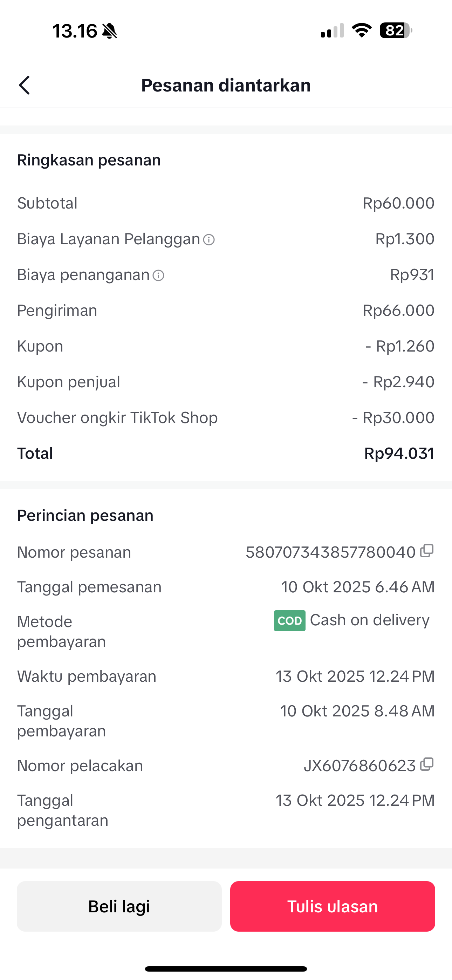The height and width of the screenshot is (980, 452).
Task: Tap the green COD badge
Action: [289, 620]
